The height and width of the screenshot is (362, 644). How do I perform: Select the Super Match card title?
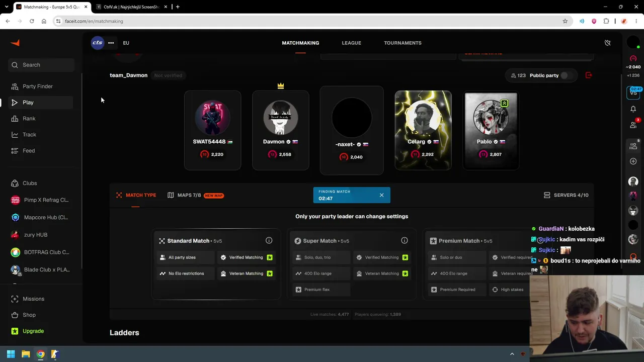pos(320,241)
